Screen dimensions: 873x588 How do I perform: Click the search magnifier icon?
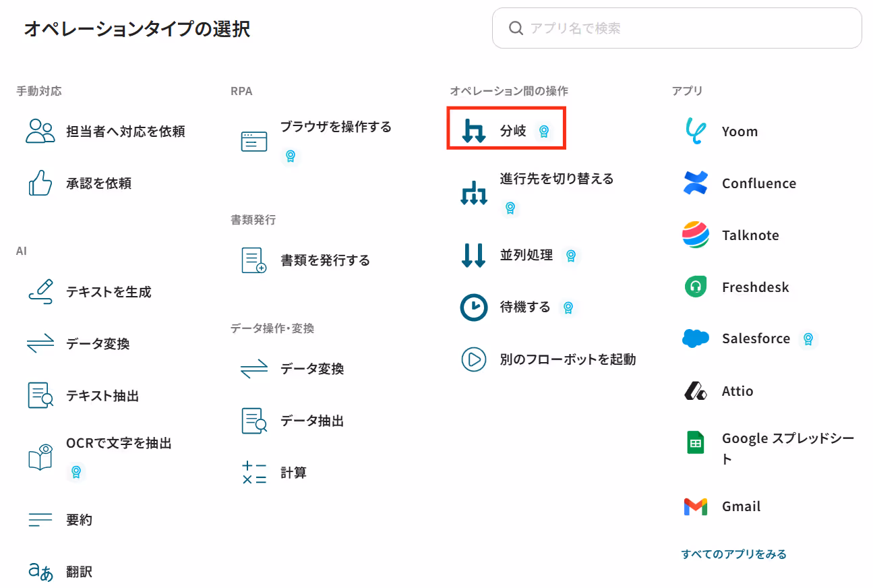(516, 28)
